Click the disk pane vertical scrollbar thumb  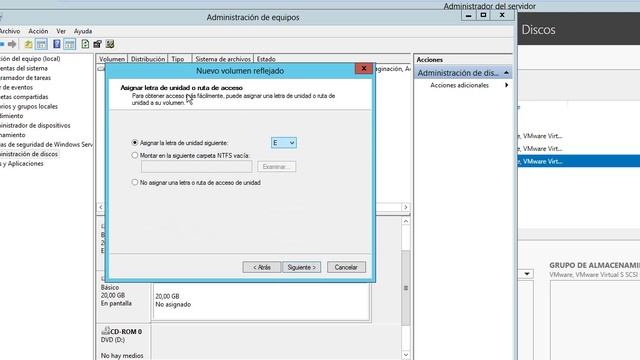click(x=406, y=288)
